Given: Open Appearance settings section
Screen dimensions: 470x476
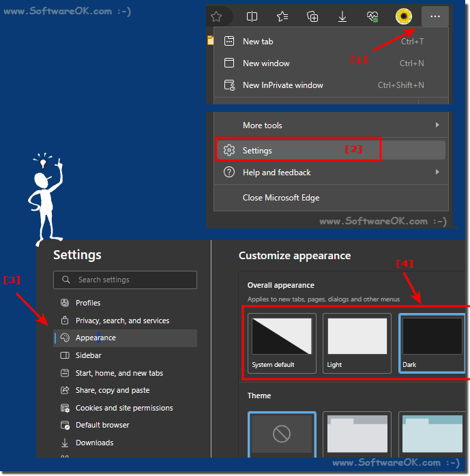Looking at the screenshot, I should 125,338.
